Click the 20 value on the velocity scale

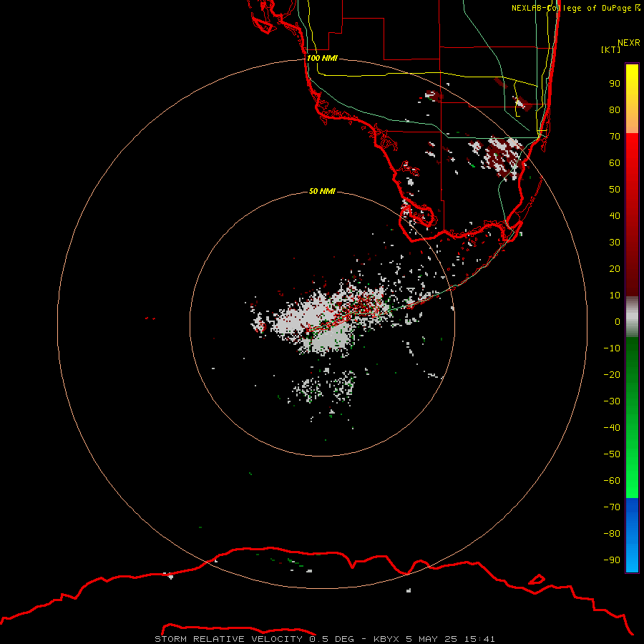coord(615,269)
